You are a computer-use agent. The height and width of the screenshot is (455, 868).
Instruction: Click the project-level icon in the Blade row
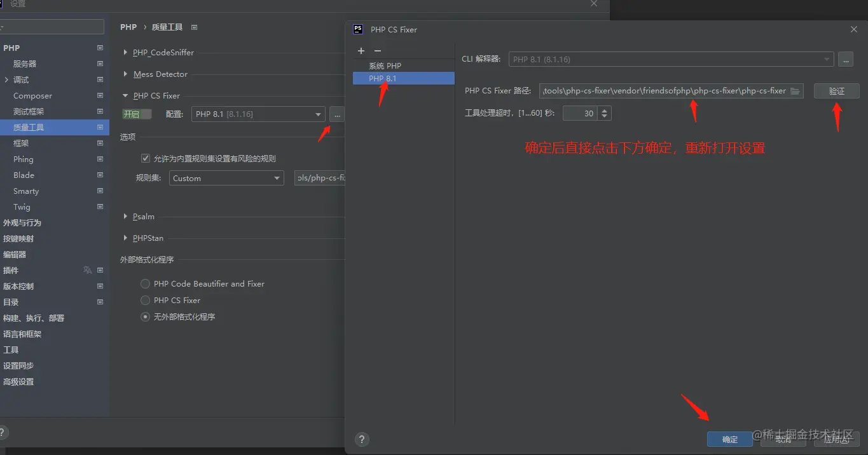click(100, 175)
